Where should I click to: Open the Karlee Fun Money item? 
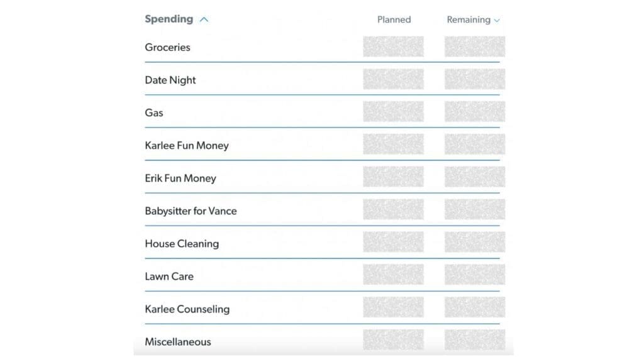[x=187, y=145]
